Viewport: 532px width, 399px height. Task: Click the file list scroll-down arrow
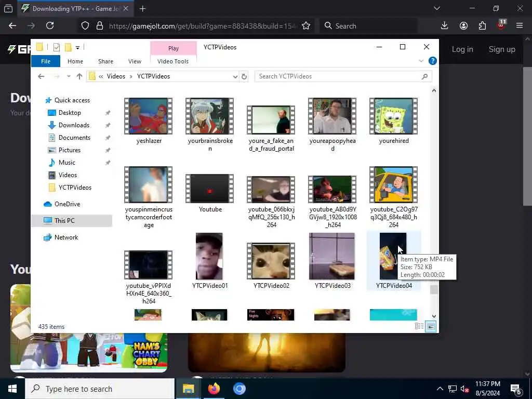tap(434, 316)
